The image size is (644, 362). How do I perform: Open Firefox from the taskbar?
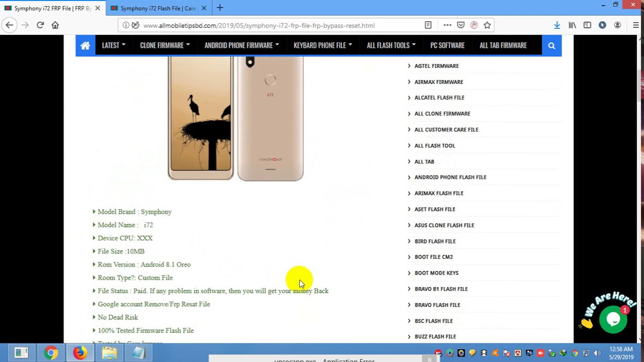point(79,353)
